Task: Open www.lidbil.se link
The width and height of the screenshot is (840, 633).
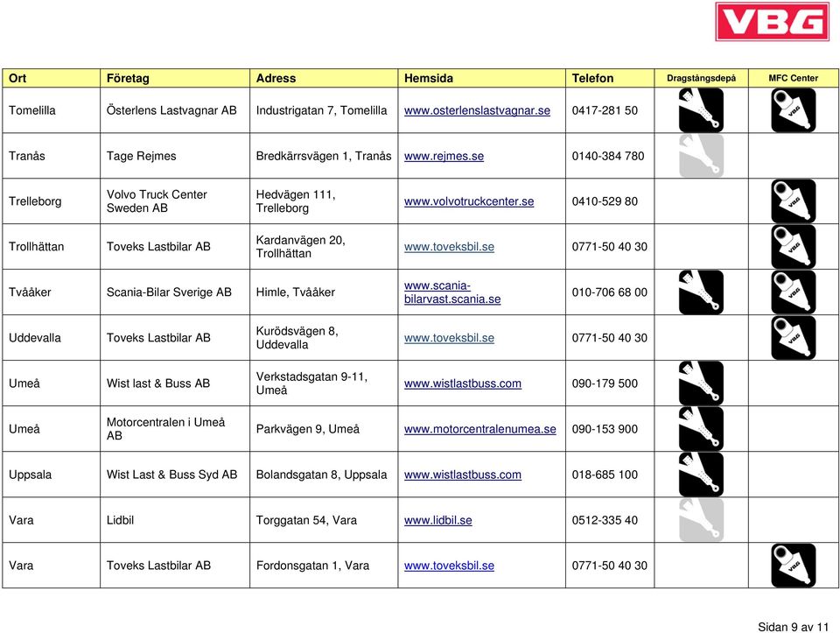Action: pyautogui.click(x=437, y=520)
